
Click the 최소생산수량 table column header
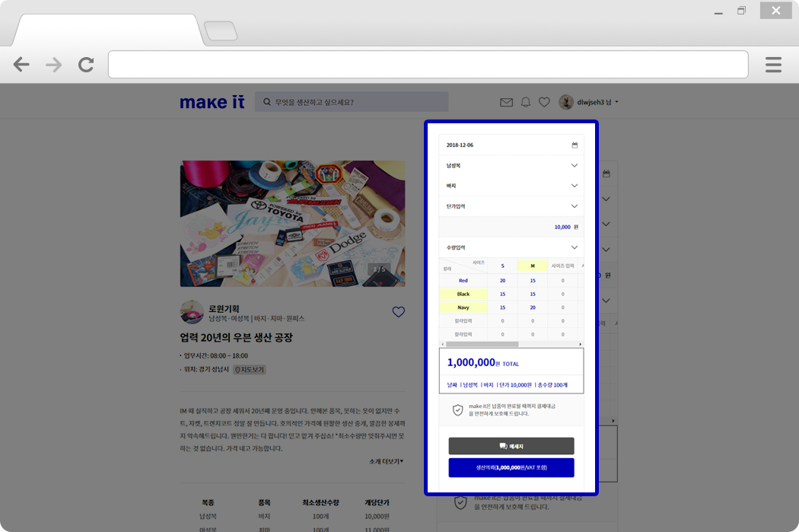320,502
